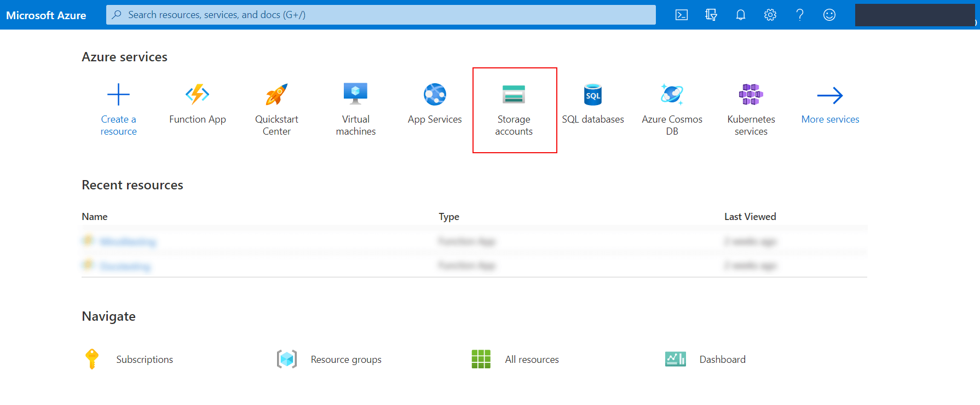Open Cloud Shell from the top bar
Image resolution: width=980 pixels, height=405 pixels.
(x=682, y=15)
